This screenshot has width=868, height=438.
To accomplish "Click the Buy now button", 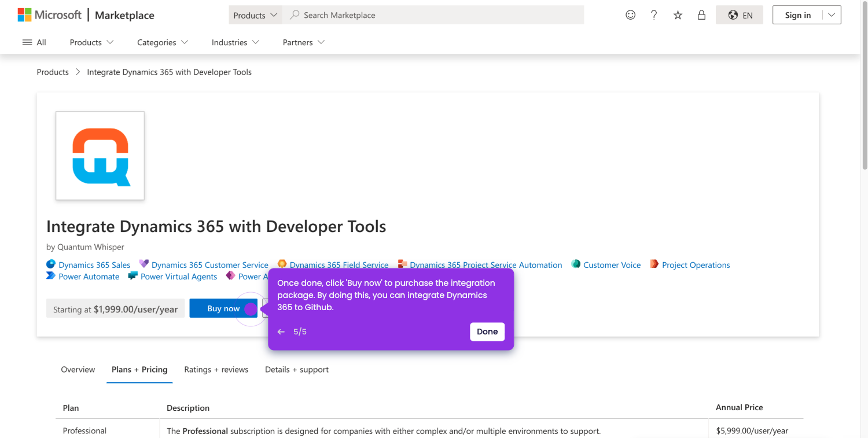I will click(x=223, y=308).
